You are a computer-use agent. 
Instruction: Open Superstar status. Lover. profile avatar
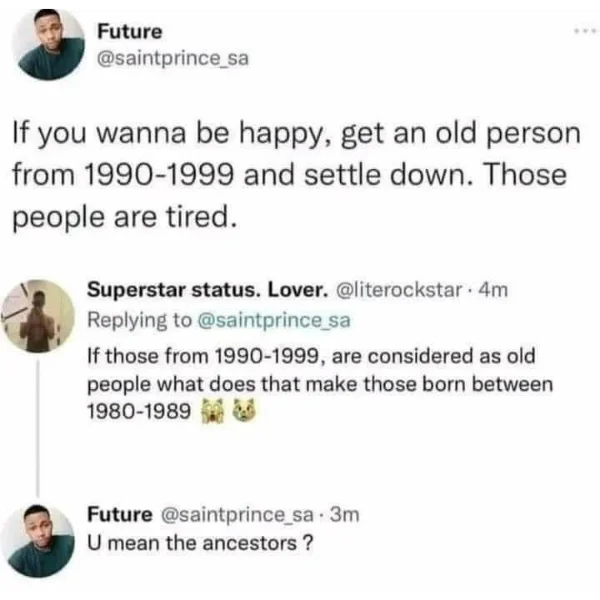click(38, 316)
